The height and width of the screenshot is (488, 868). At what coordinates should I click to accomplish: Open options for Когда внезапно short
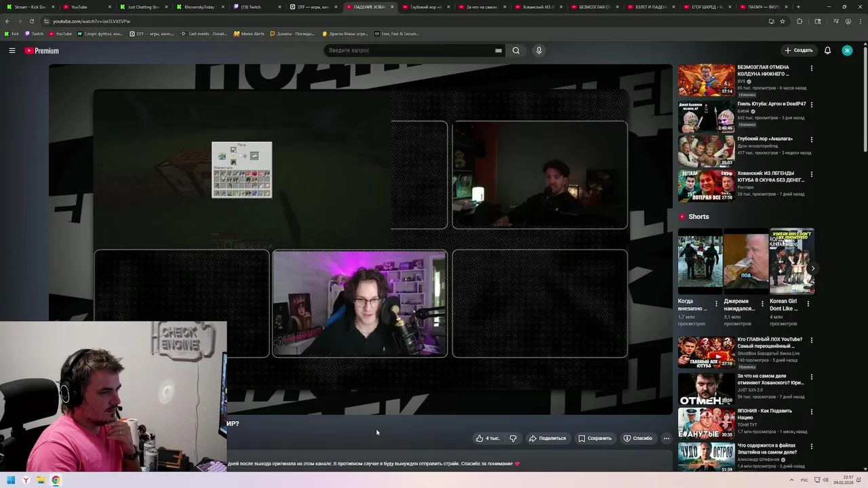[716, 304]
